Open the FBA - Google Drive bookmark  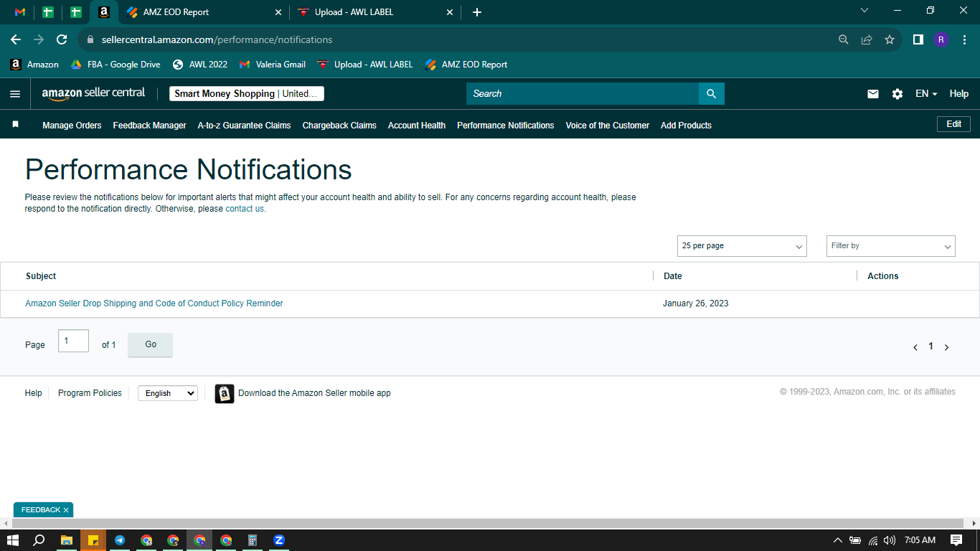tap(116, 65)
